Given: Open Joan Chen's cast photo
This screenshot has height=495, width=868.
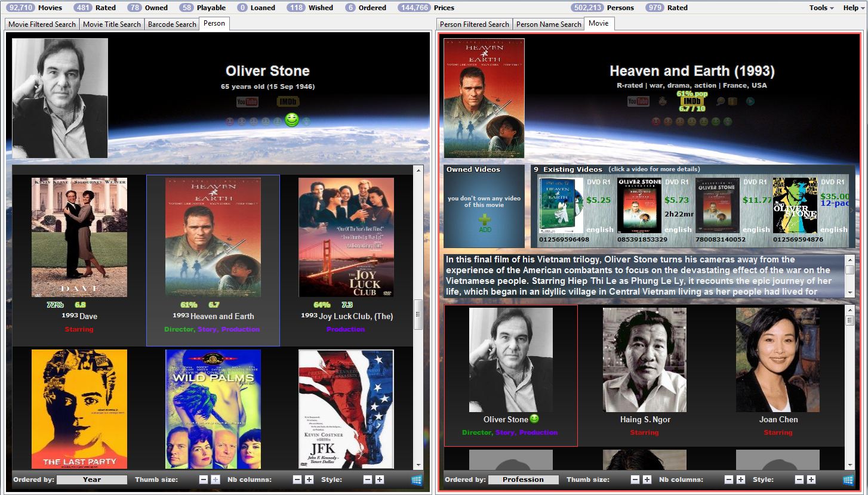Looking at the screenshot, I should (778, 360).
